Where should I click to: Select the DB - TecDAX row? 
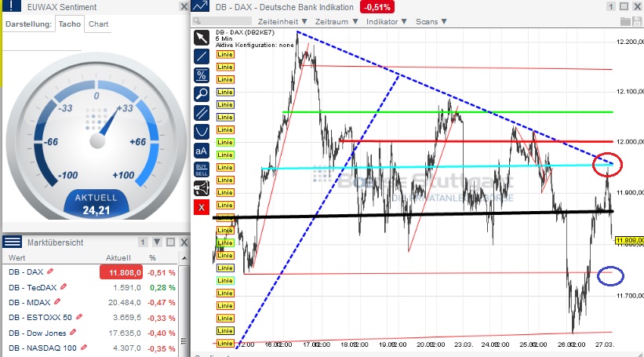[91, 288]
